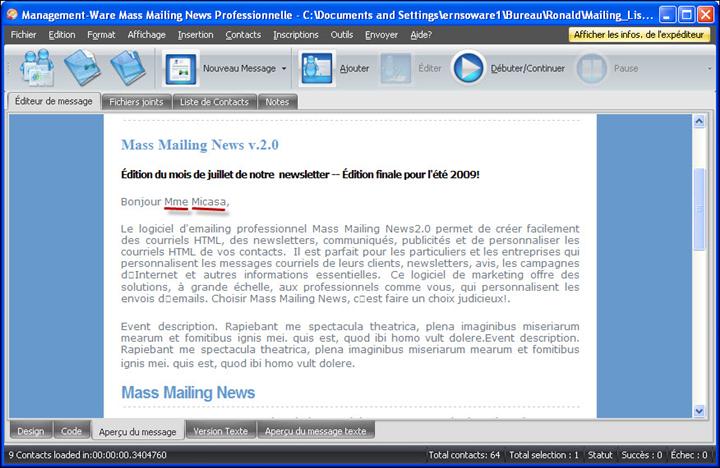The height and width of the screenshot is (468, 720).
Task: Open the Envoyer menu
Action: tap(381, 34)
